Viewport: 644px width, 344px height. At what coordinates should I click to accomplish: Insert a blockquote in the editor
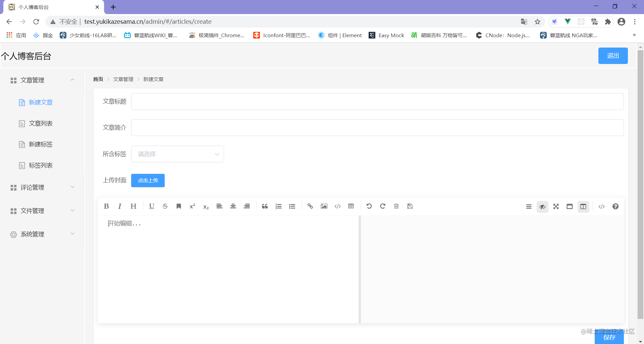pyautogui.click(x=265, y=206)
